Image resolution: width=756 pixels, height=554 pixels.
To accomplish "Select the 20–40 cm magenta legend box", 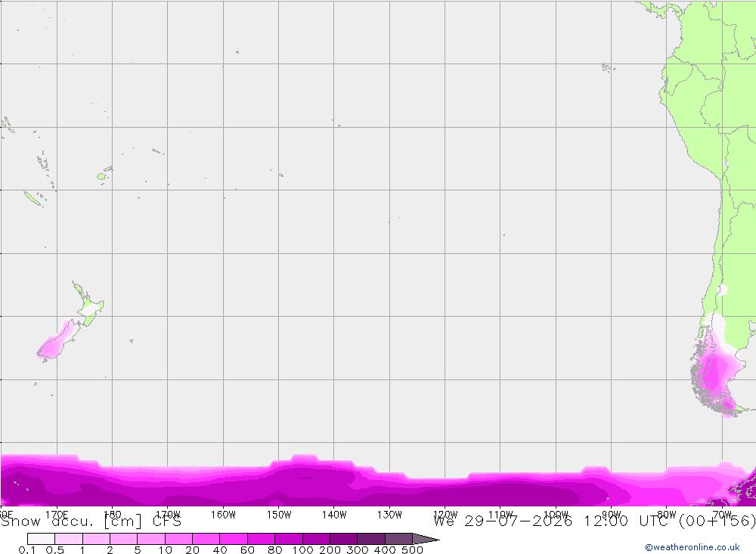I will click(x=206, y=539).
